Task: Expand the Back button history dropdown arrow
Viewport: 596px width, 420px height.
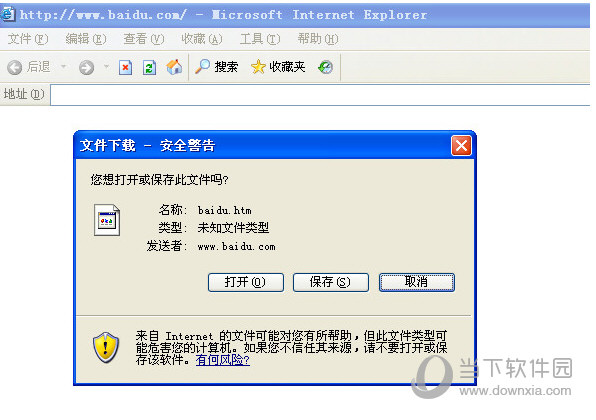Action: 63,67
